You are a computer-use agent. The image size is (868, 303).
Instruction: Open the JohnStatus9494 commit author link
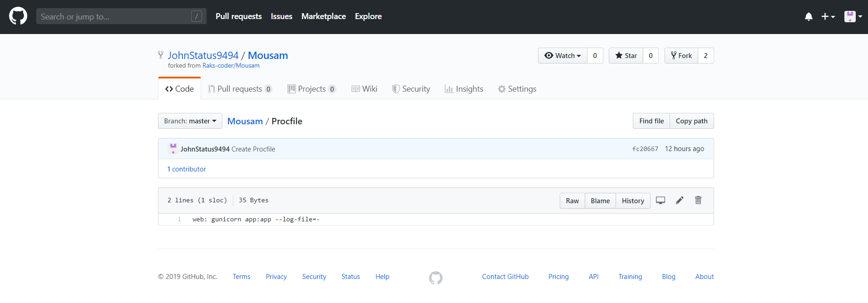tap(205, 149)
